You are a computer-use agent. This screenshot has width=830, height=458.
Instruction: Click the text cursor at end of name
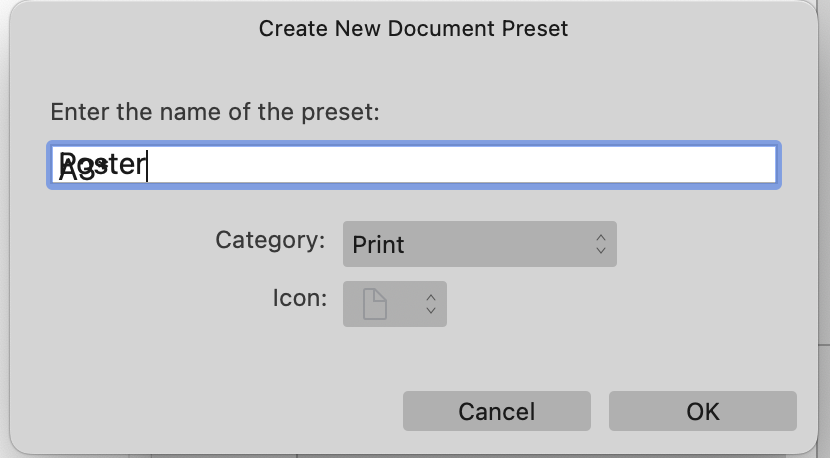coord(147,165)
